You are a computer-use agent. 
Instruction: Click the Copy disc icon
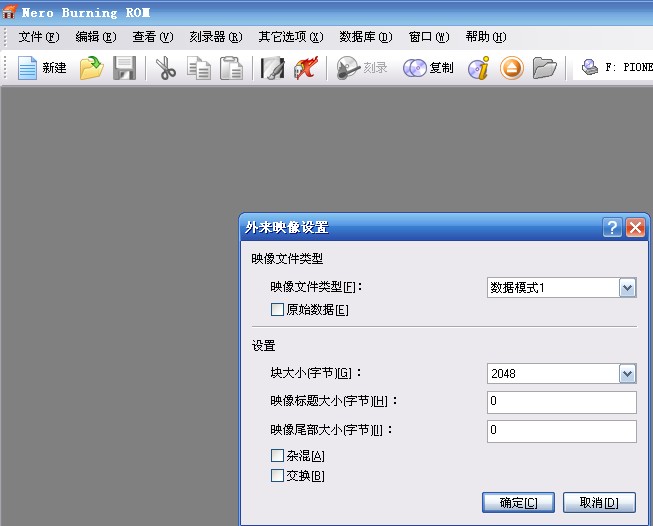(x=414, y=68)
